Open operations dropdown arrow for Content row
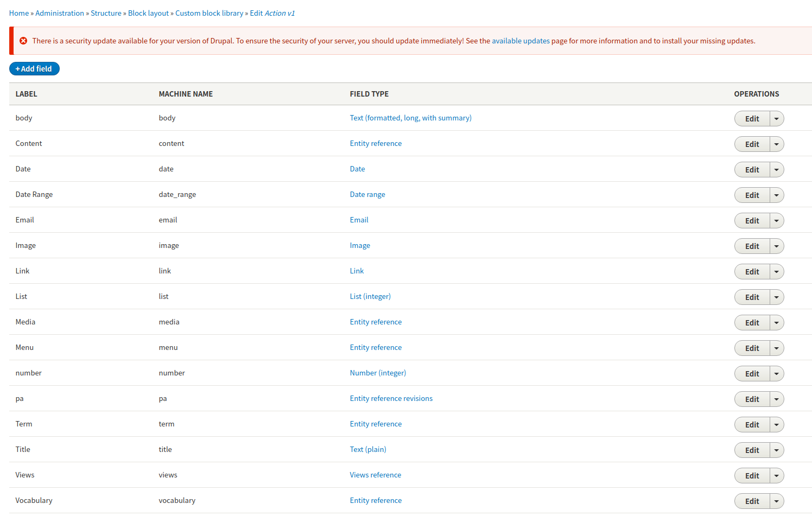Viewport: 812px width, 529px height. click(777, 144)
